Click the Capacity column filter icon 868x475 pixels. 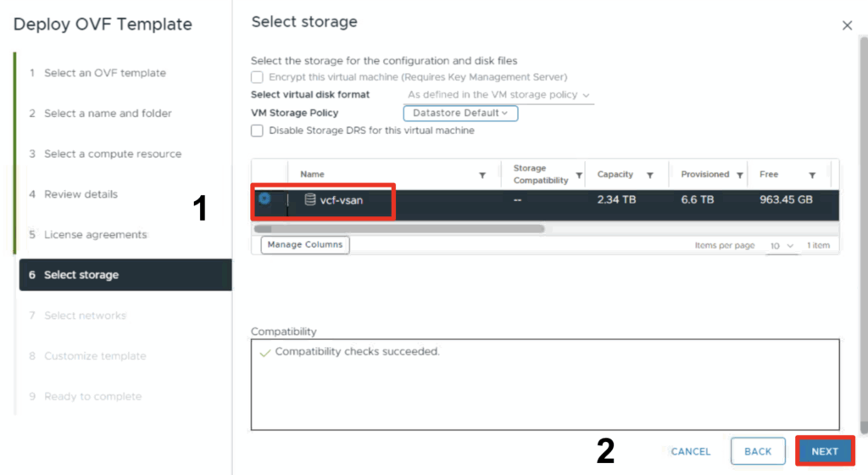(x=650, y=176)
